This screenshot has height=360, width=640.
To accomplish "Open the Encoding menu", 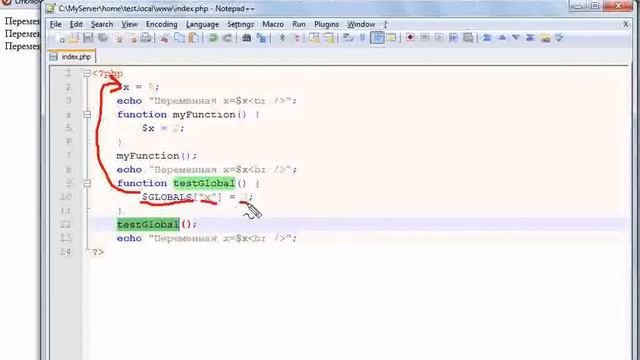I will (x=162, y=24).
